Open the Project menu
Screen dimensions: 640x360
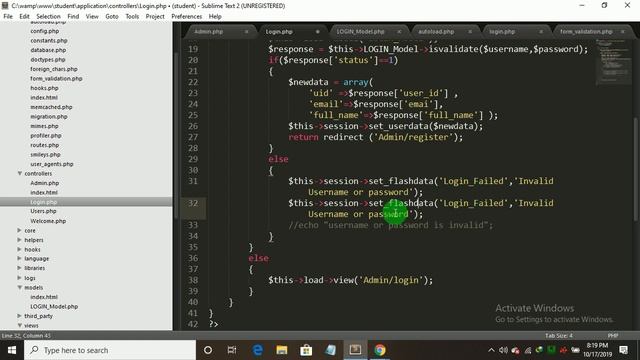(x=155, y=16)
